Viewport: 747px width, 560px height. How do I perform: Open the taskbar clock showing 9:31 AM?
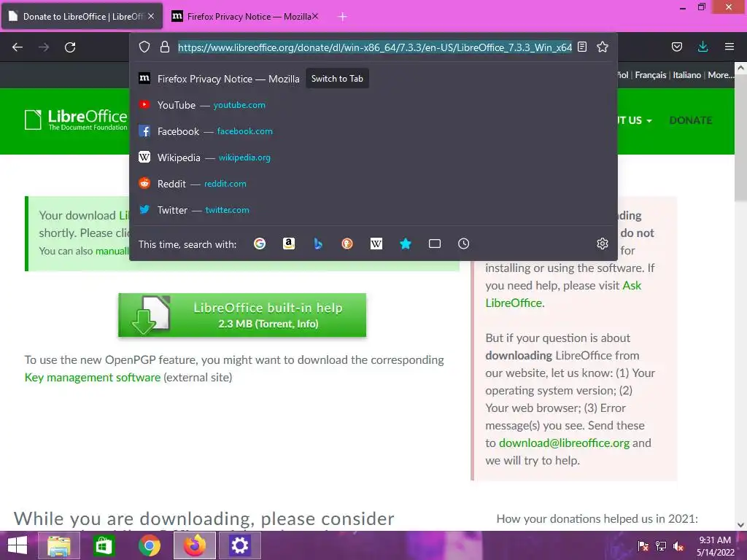coord(716,546)
